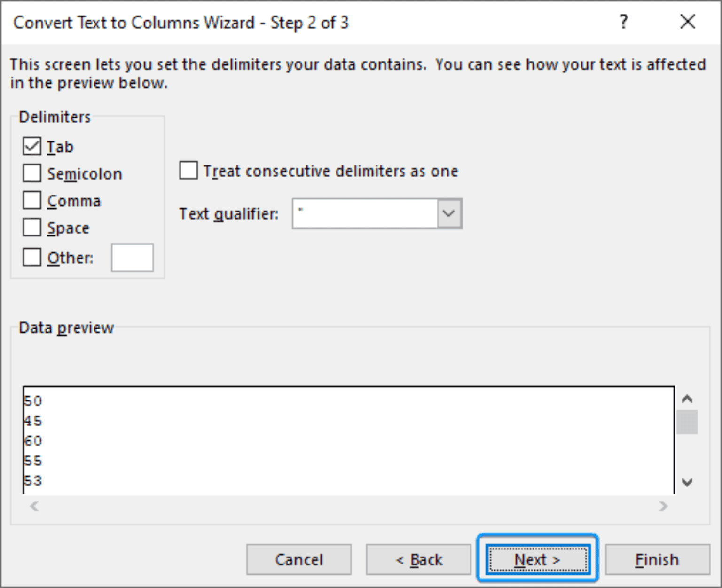Enable treat consecutive delimiters as one
Image resolution: width=722 pixels, height=588 pixels.
188,171
